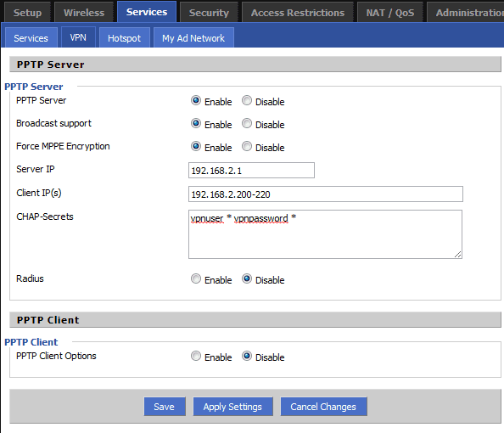Click the Save button
Image resolution: width=504 pixels, height=433 pixels.
(x=165, y=407)
